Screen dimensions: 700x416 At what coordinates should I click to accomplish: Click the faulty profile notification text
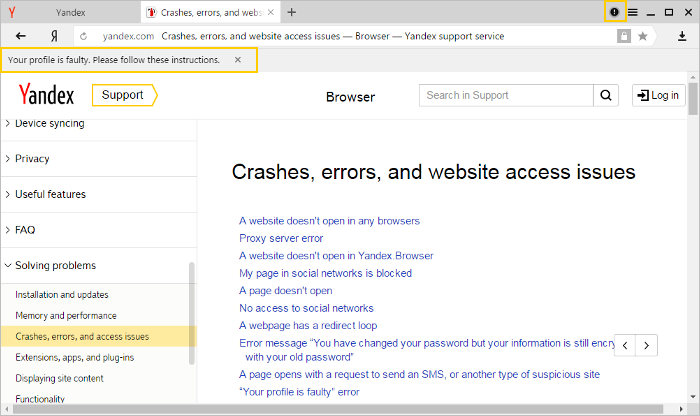(x=114, y=60)
